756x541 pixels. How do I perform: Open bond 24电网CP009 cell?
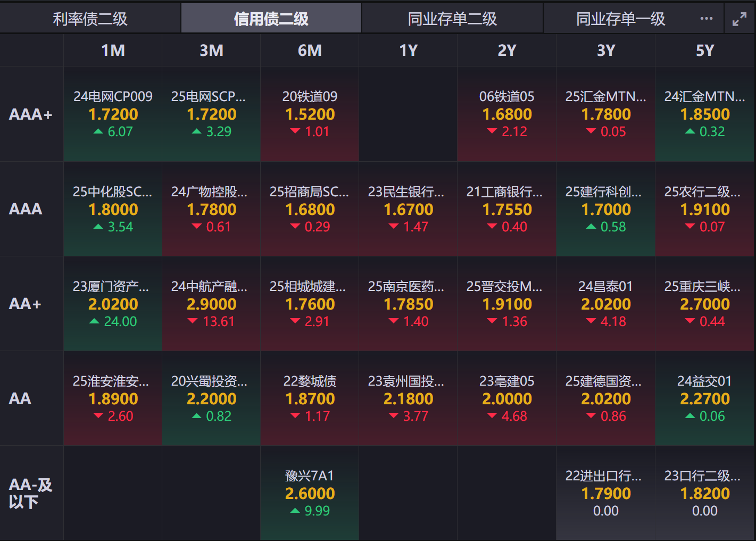pos(113,114)
